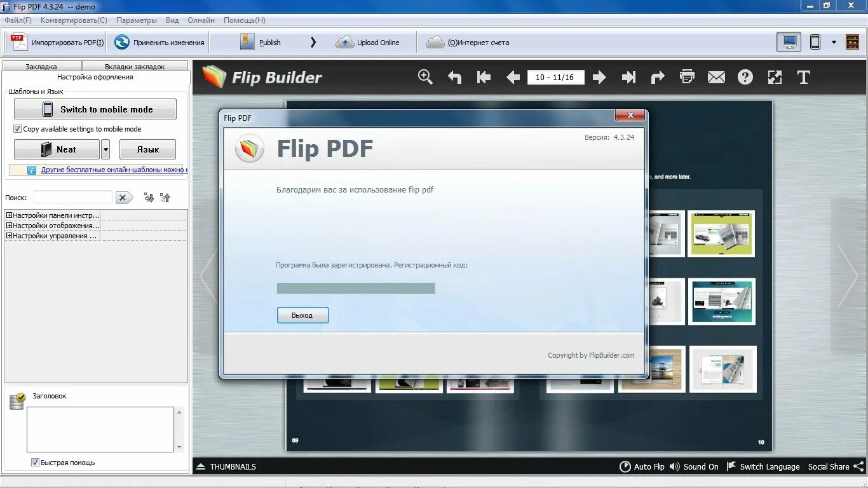This screenshot has height=488, width=868.
Task: Jump to last page icon
Action: (x=628, y=78)
